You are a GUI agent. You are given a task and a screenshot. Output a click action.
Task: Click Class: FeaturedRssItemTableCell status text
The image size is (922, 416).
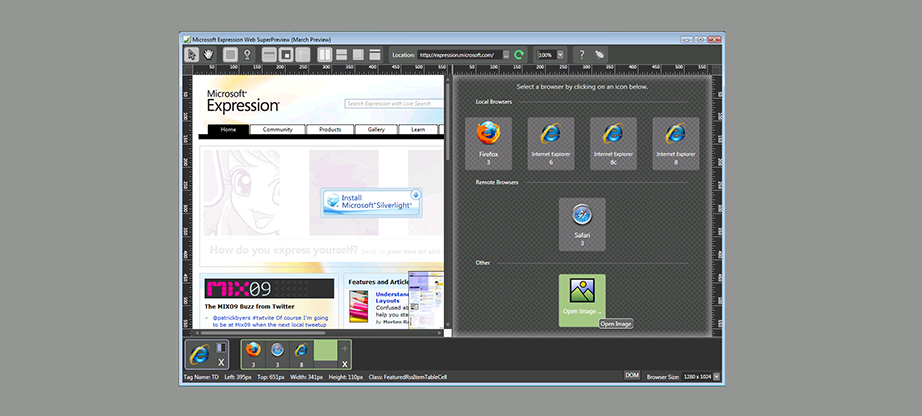408,377
